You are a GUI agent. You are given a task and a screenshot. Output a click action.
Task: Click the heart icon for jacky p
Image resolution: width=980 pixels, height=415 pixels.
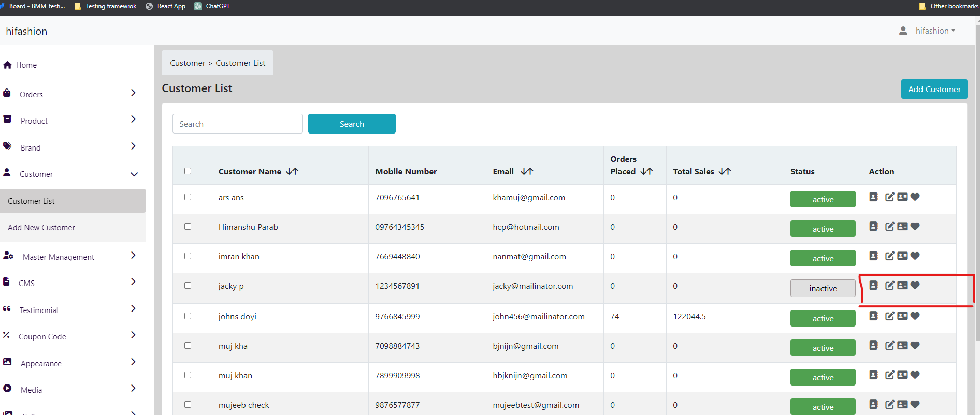(x=915, y=285)
